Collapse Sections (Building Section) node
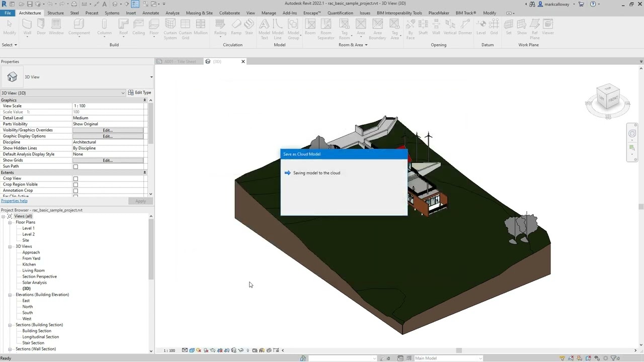The image size is (644, 362). pyautogui.click(x=10, y=325)
